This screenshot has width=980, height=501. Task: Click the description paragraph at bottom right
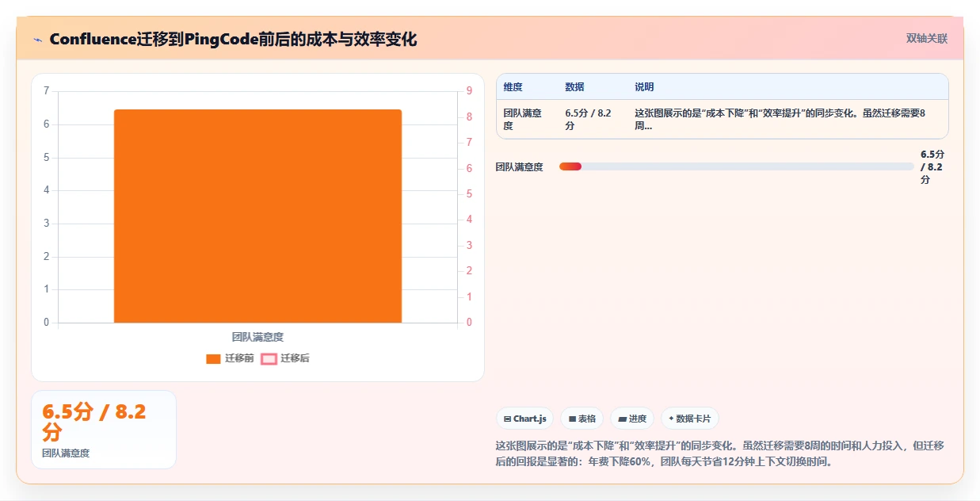click(x=719, y=453)
